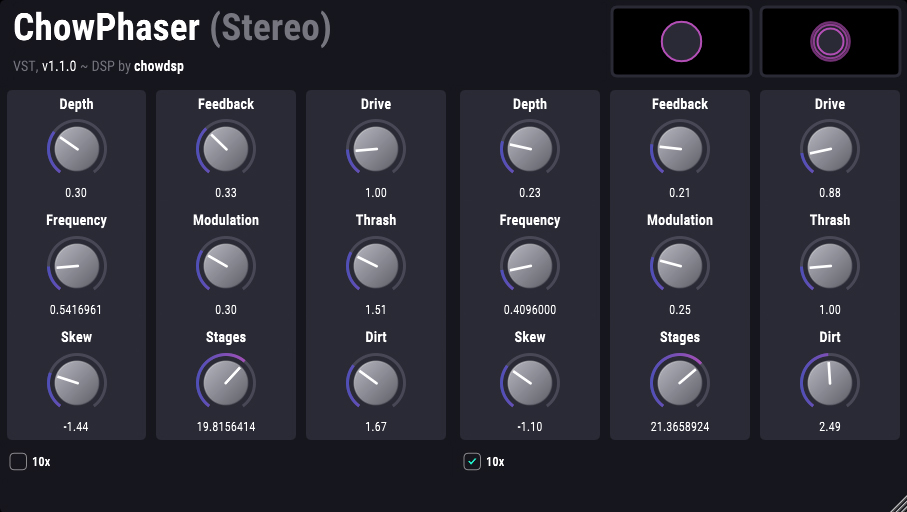Click the double-ring LFO light display

coord(830,42)
